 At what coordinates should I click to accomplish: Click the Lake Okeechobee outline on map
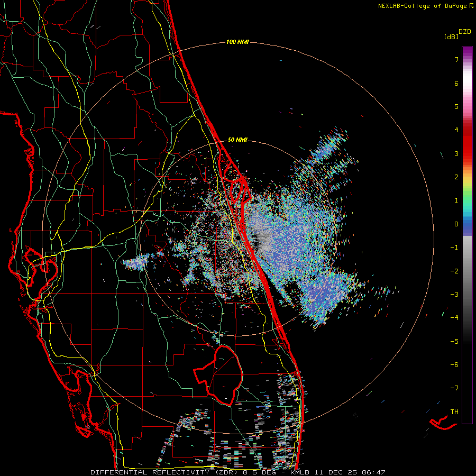coord(218,375)
